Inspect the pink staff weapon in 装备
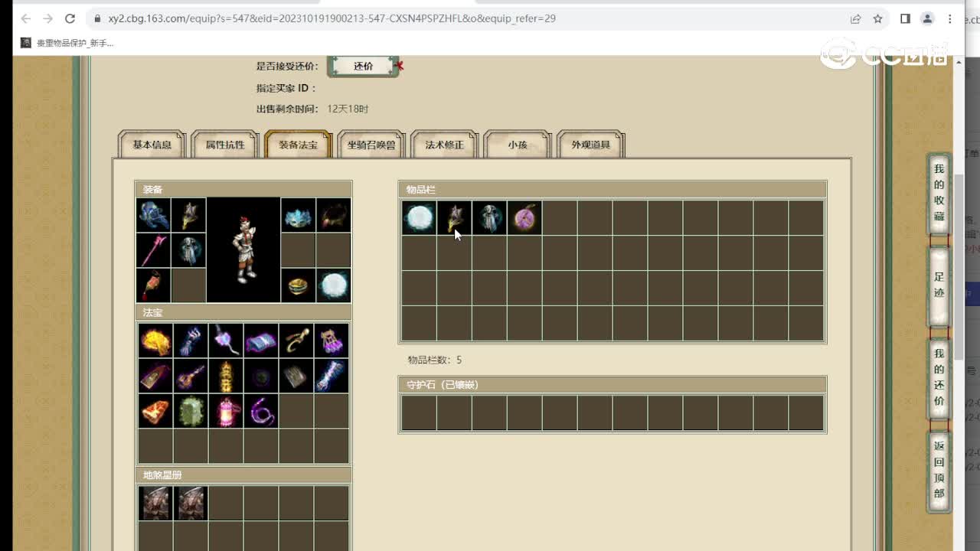 pyautogui.click(x=154, y=250)
